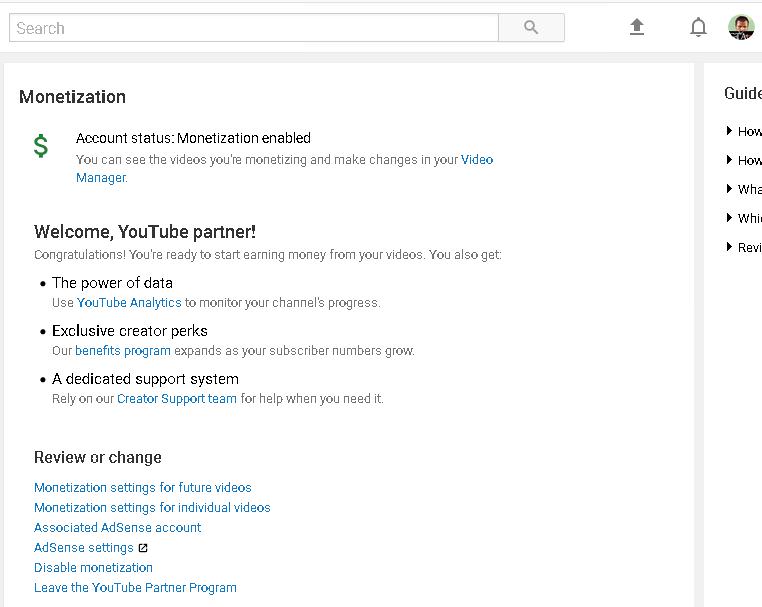
Task: Click 'Account status: Monetization enabled' text
Action: (193, 138)
